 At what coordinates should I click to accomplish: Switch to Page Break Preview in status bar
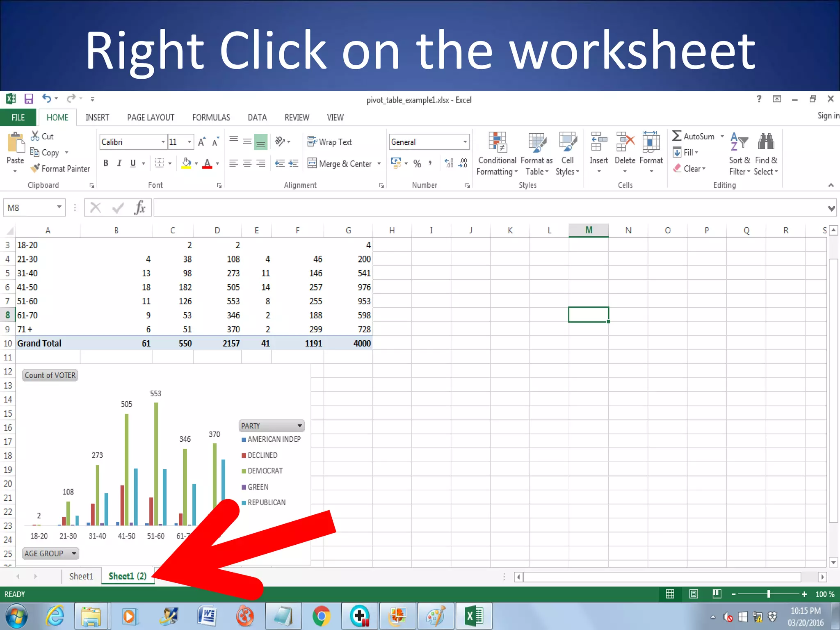(x=717, y=594)
